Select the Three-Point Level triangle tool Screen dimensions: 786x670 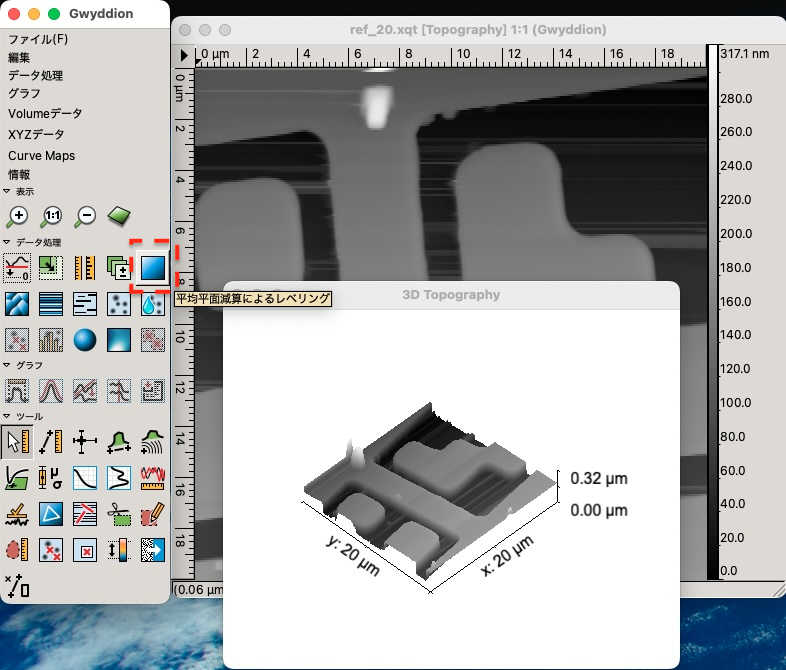tap(51, 514)
